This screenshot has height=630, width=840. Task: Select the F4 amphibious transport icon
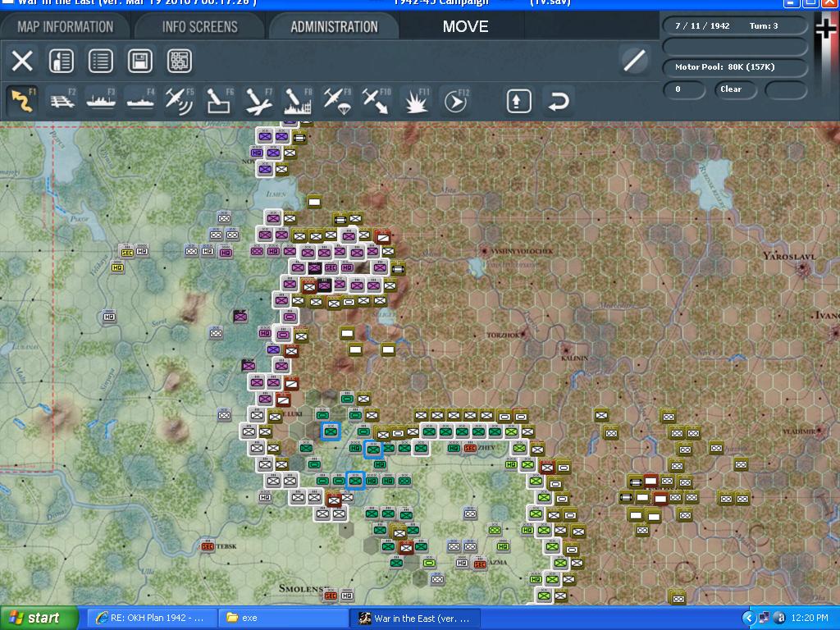point(140,101)
